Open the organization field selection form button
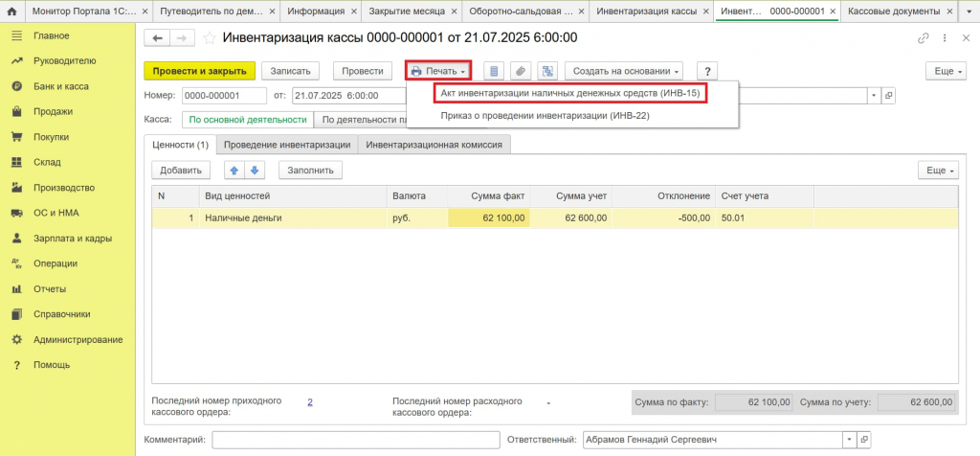Screen dimensions: 980x456 888,97
